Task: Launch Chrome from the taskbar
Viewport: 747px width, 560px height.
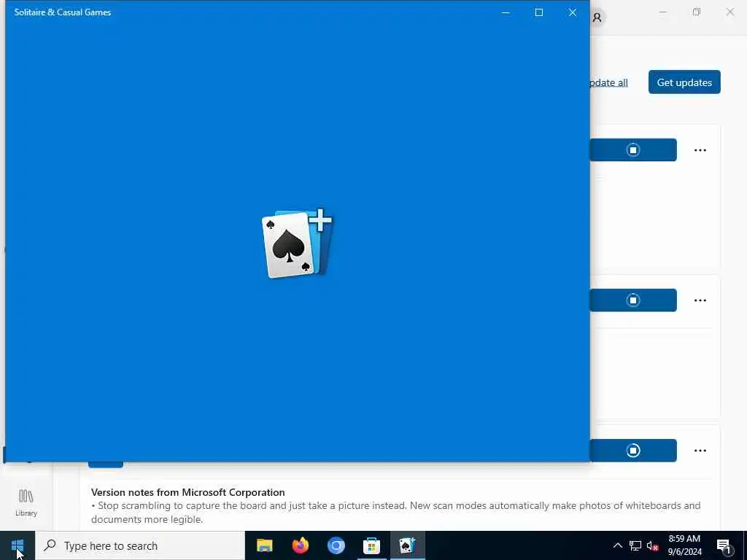Action: [x=336, y=545]
